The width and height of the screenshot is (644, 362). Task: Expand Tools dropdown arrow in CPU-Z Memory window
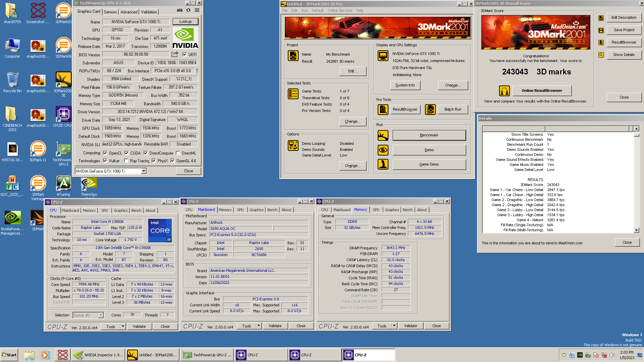[394, 326]
